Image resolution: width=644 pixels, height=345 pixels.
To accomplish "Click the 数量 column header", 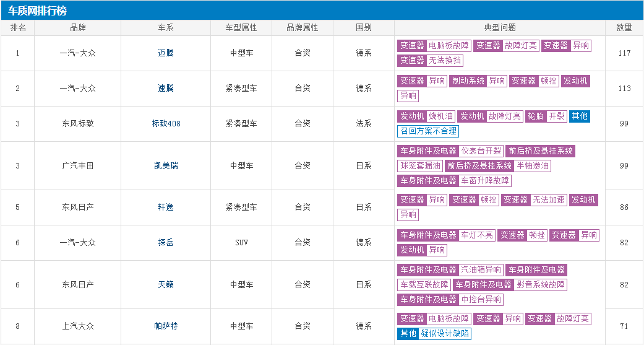I will tap(624, 27).
